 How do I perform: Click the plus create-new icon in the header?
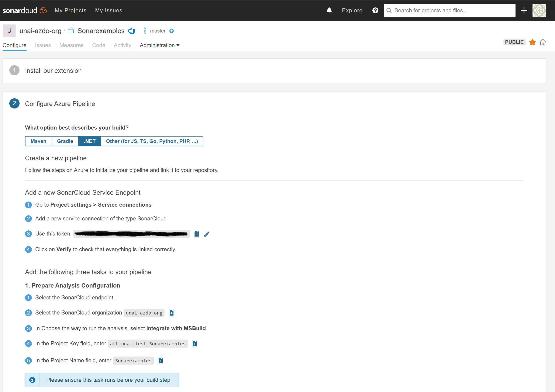(524, 10)
